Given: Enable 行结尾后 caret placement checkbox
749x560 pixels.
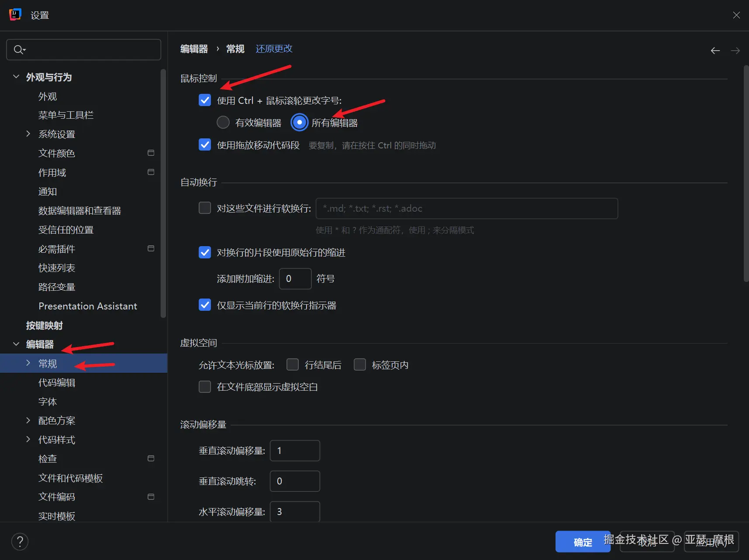Looking at the screenshot, I should tap(293, 364).
